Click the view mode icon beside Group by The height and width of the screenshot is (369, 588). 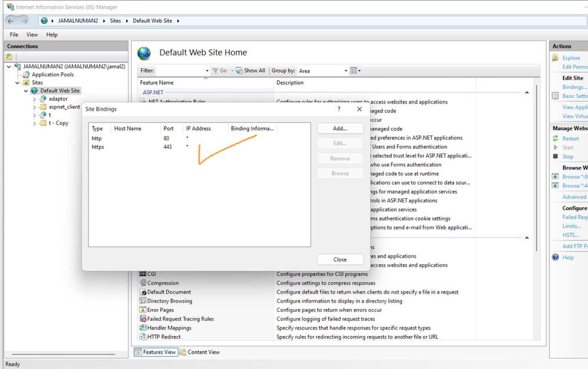click(355, 71)
